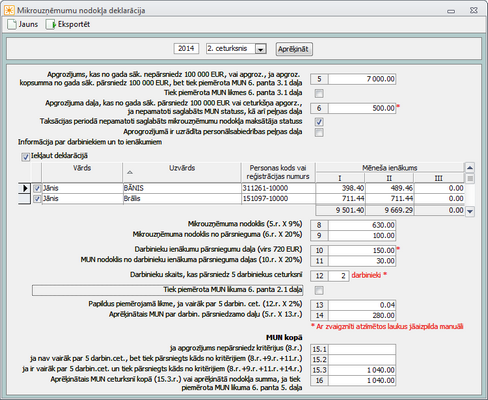Uncheck the row checkbox for Jānis BĀNIS
Image resolution: width=488 pixels, height=400 pixels.
pos(37,188)
